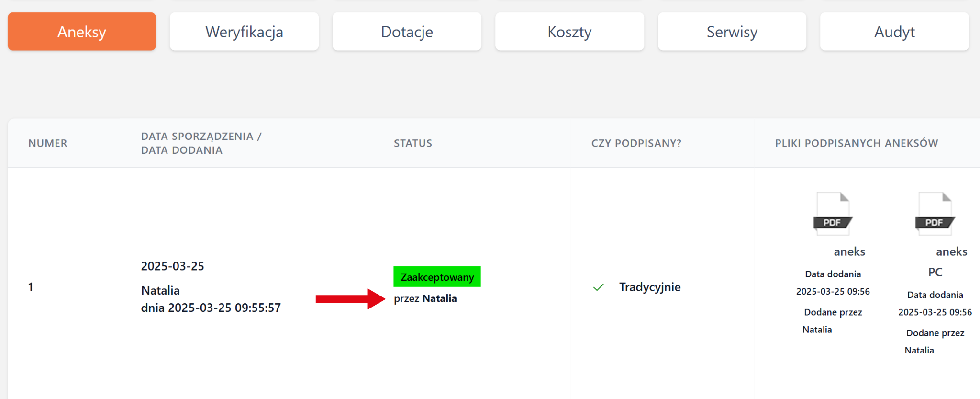This screenshot has width=980, height=399.
Task: Open the Weryfikacja tab
Action: point(244,32)
